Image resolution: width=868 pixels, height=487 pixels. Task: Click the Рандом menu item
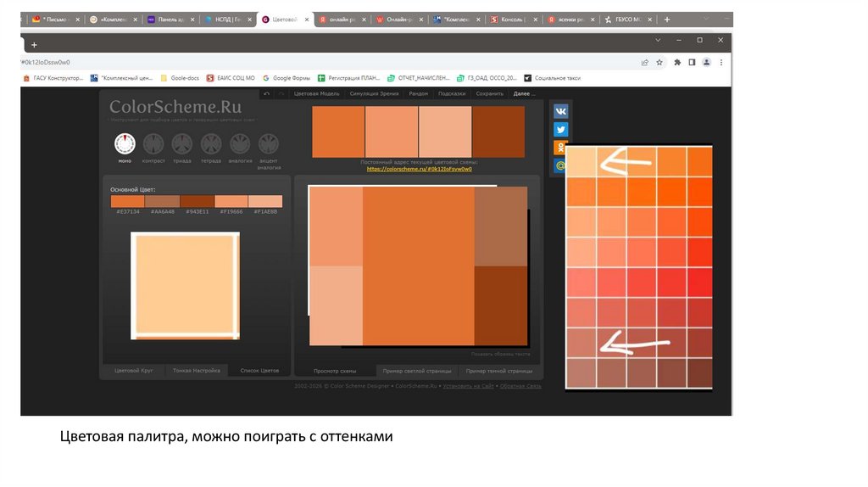coord(419,93)
